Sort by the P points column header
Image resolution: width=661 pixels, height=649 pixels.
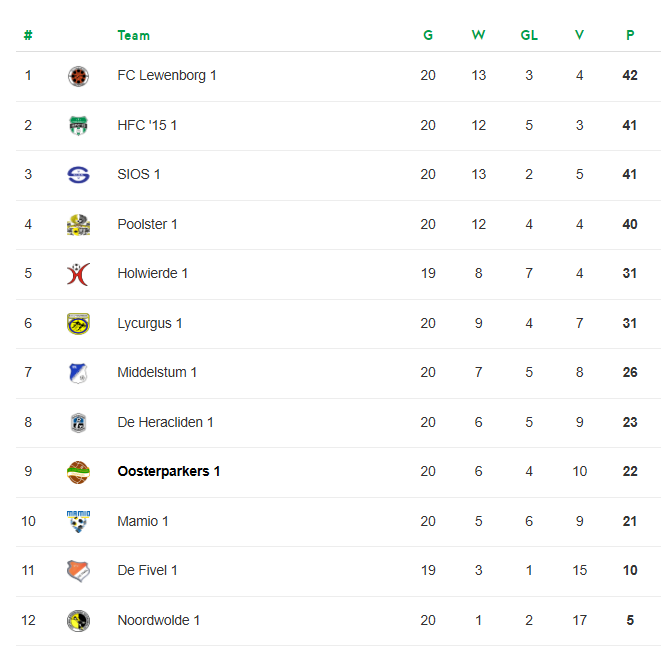point(630,35)
